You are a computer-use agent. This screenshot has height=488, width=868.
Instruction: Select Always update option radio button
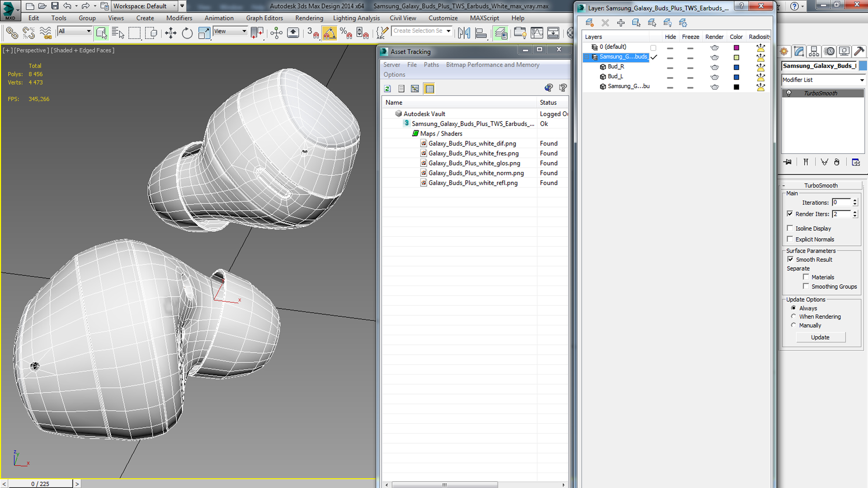click(793, 307)
